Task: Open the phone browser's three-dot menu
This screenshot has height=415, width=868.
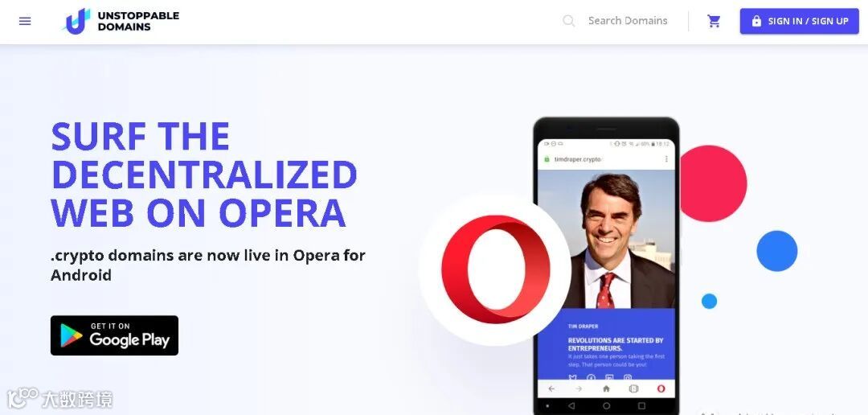Action: [666, 159]
